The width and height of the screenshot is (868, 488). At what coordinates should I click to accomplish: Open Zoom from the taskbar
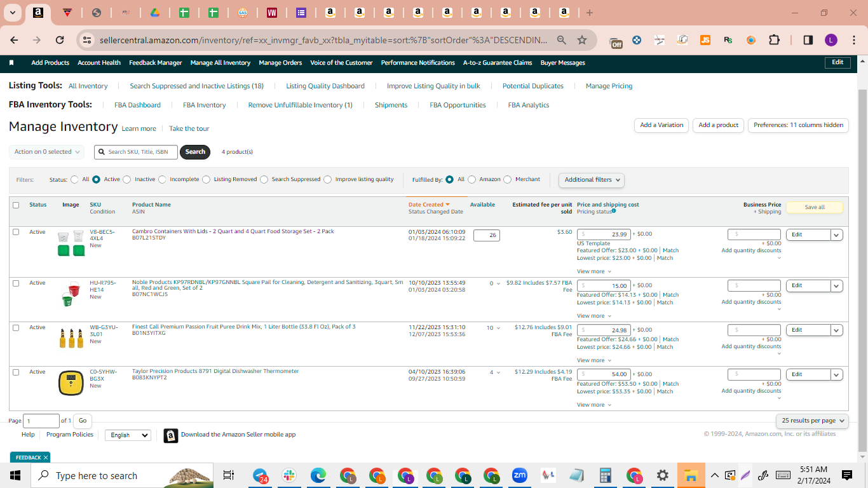(x=520, y=475)
